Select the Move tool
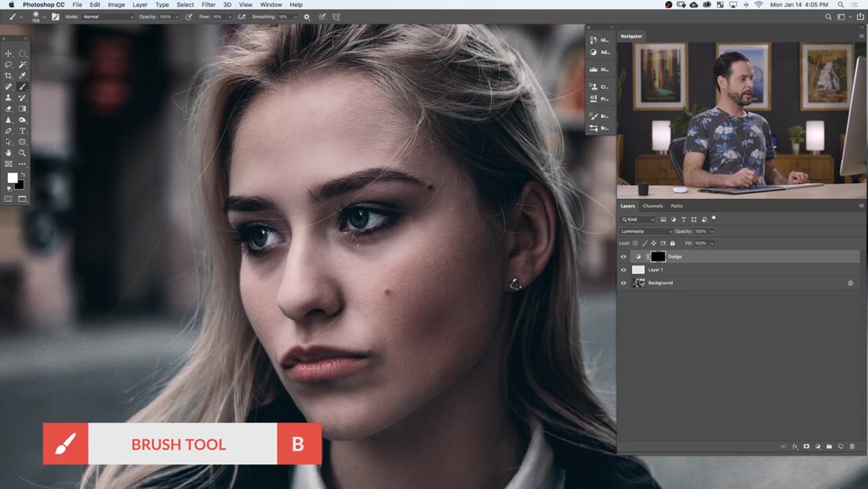This screenshot has width=868, height=489. click(9, 54)
